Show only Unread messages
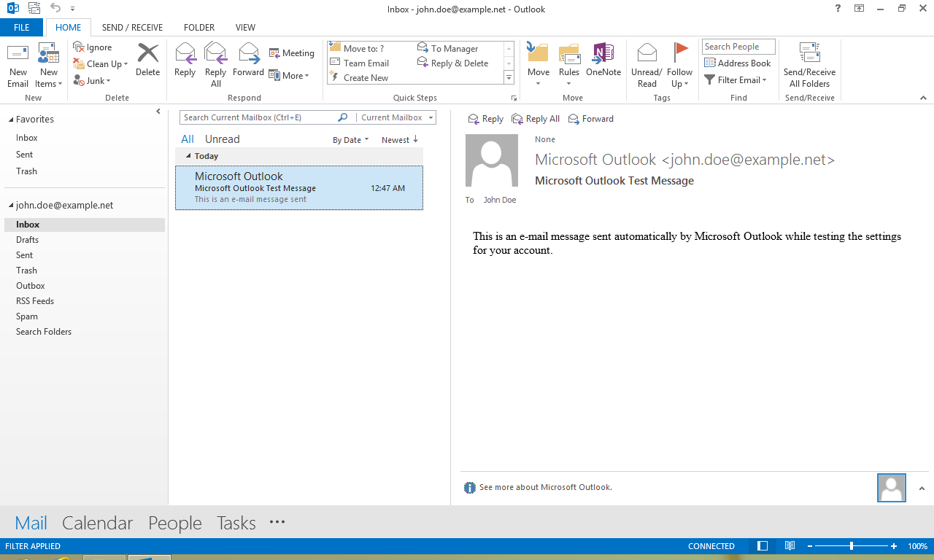 pyautogui.click(x=223, y=139)
